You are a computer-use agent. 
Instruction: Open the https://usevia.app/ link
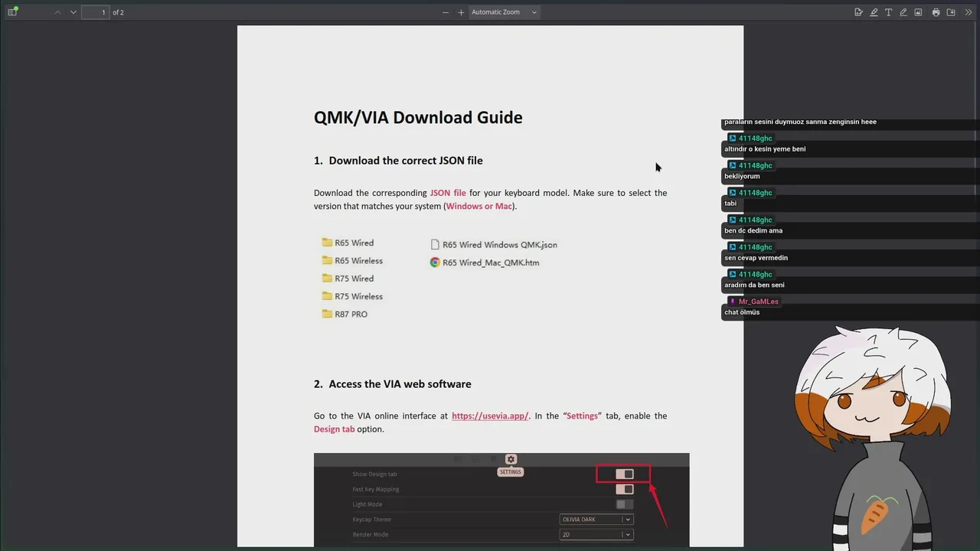point(490,416)
